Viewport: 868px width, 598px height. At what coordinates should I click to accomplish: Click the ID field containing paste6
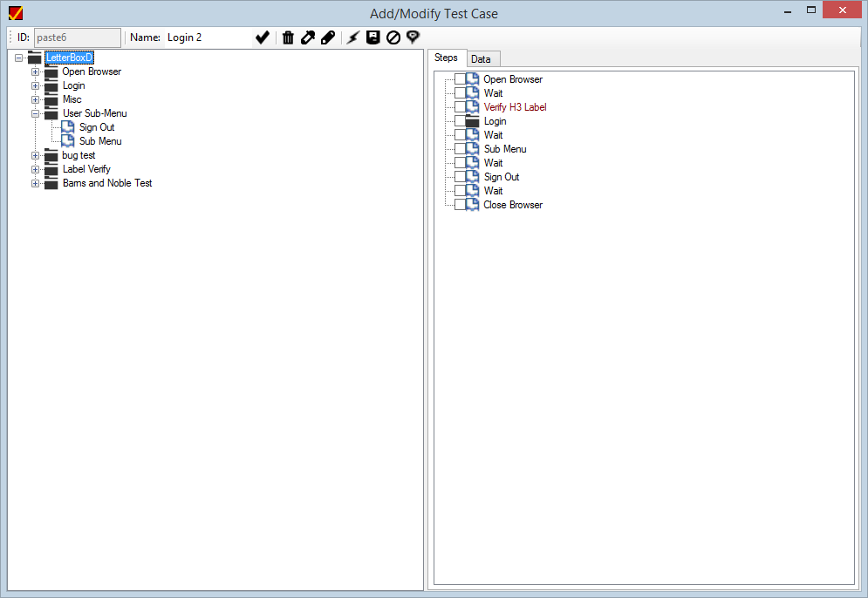[78, 37]
